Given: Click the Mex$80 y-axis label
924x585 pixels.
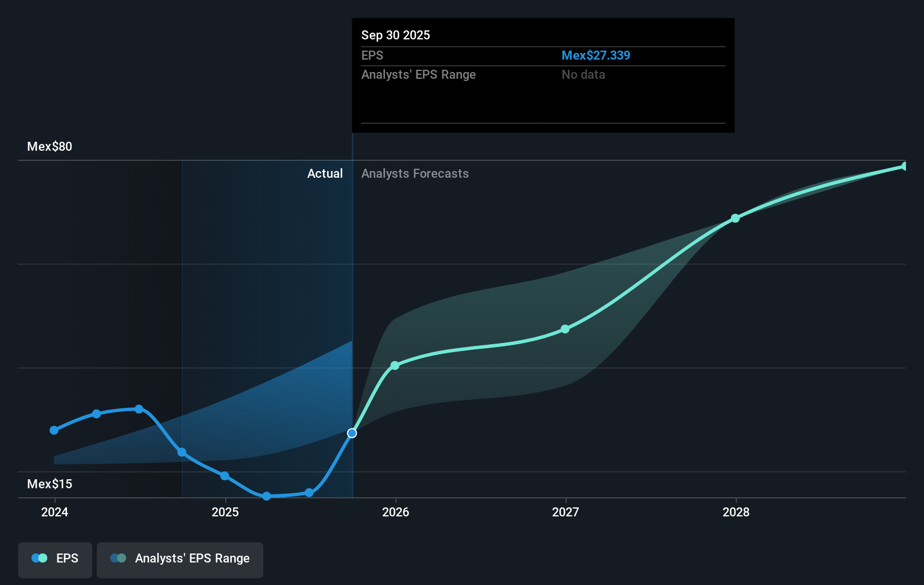Looking at the screenshot, I should [50, 146].
